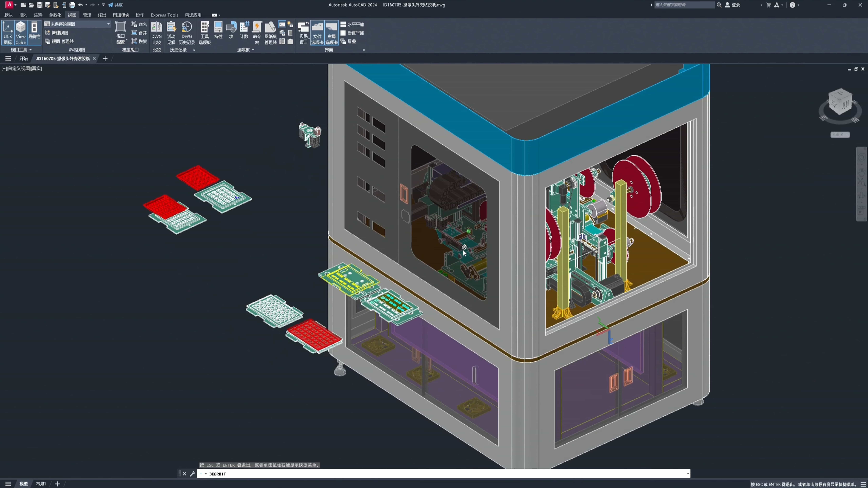The height and width of the screenshot is (488, 868).
Task: Toggle the UCS 图标 button
Action: (x=8, y=33)
